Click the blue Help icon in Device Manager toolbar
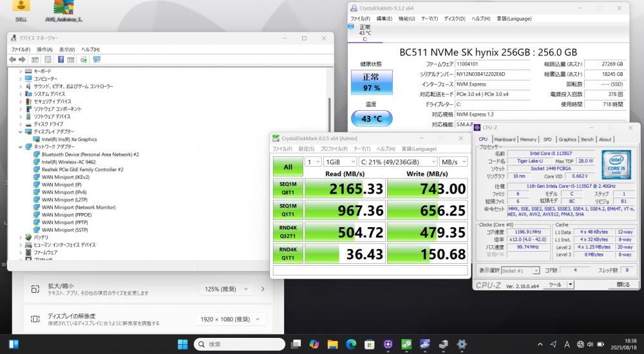 point(61,60)
